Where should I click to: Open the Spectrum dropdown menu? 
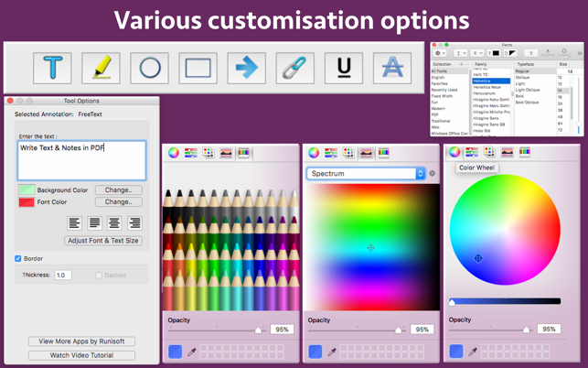[366, 173]
